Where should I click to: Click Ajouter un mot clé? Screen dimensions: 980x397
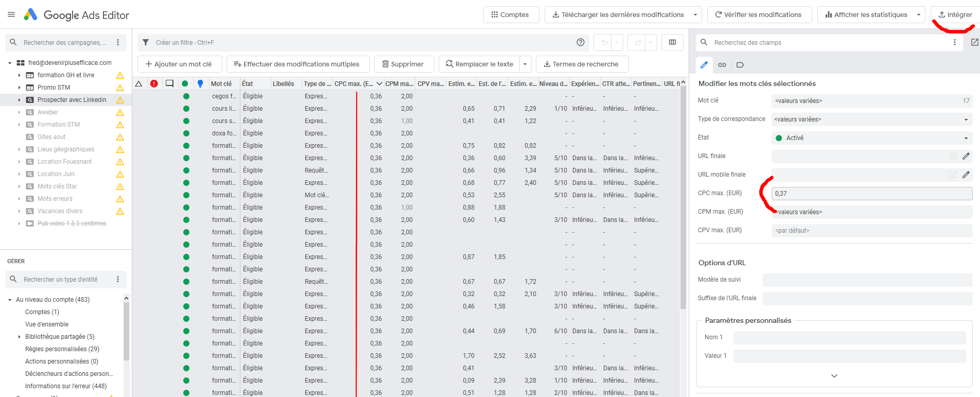(x=180, y=64)
